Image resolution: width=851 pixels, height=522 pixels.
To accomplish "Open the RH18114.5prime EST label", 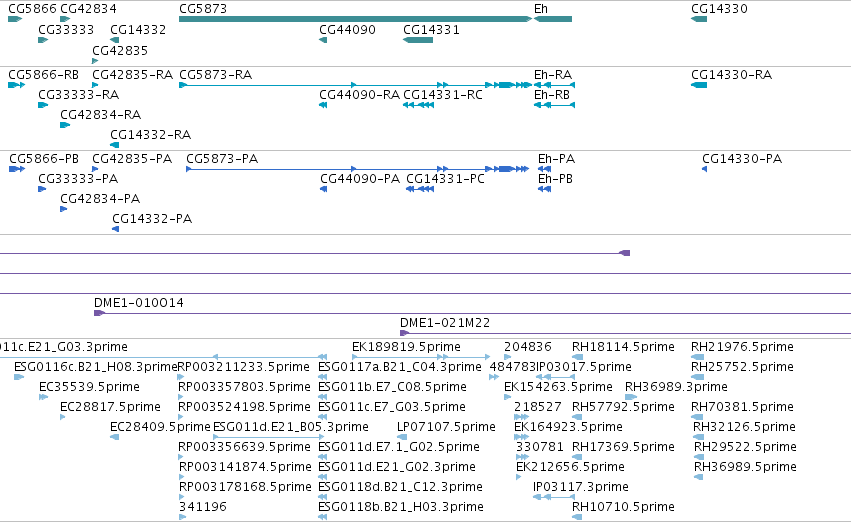I will 623,347.
